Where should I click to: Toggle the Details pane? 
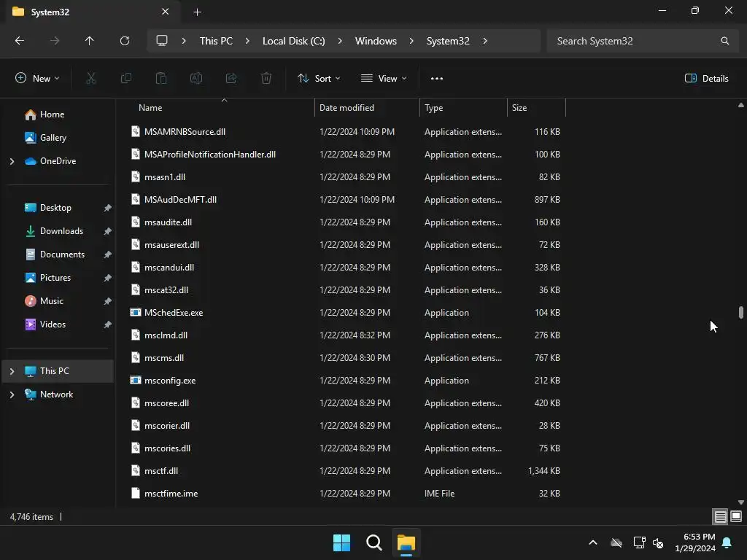[x=706, y=79]
